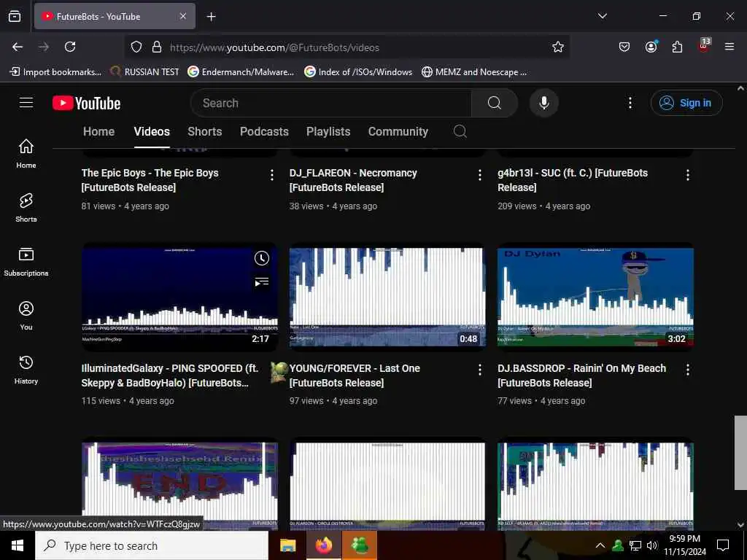Open the MEMZ and Noescape bookmark
Screen dimensions: 747x560
(474, 72)
